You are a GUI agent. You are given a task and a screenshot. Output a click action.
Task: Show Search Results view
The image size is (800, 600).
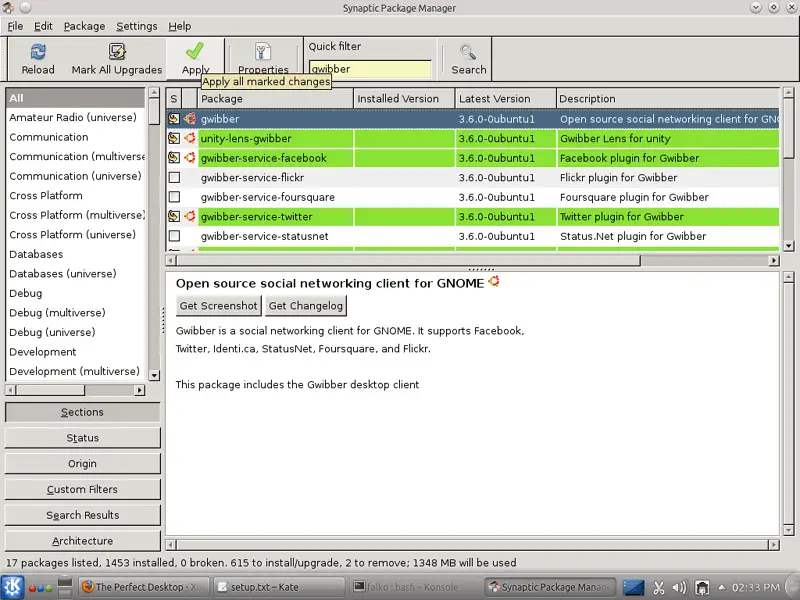[x=82, y=515]
